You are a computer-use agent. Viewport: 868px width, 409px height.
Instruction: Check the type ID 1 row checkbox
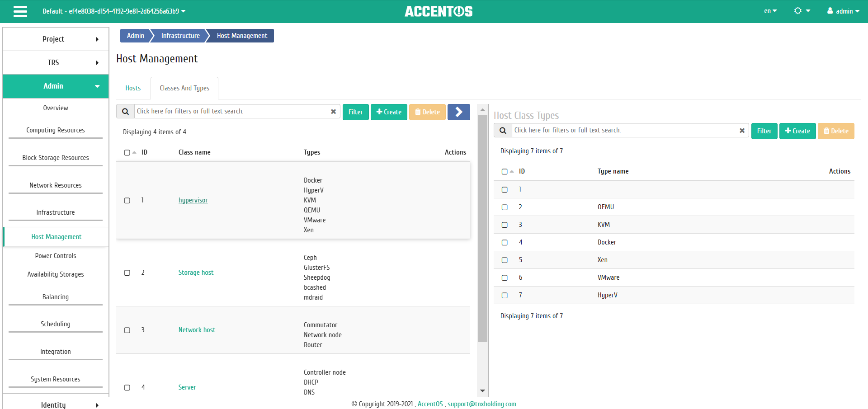(x=505, y=190)
